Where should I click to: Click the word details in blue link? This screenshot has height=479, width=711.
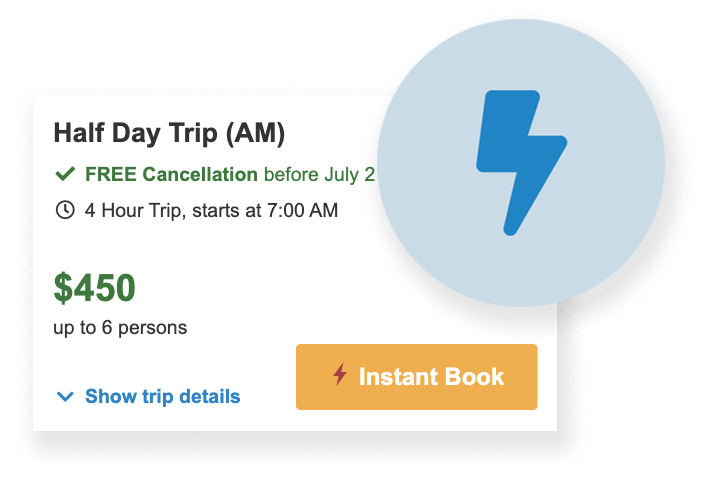pyautogui.click(x=209, y=396)
